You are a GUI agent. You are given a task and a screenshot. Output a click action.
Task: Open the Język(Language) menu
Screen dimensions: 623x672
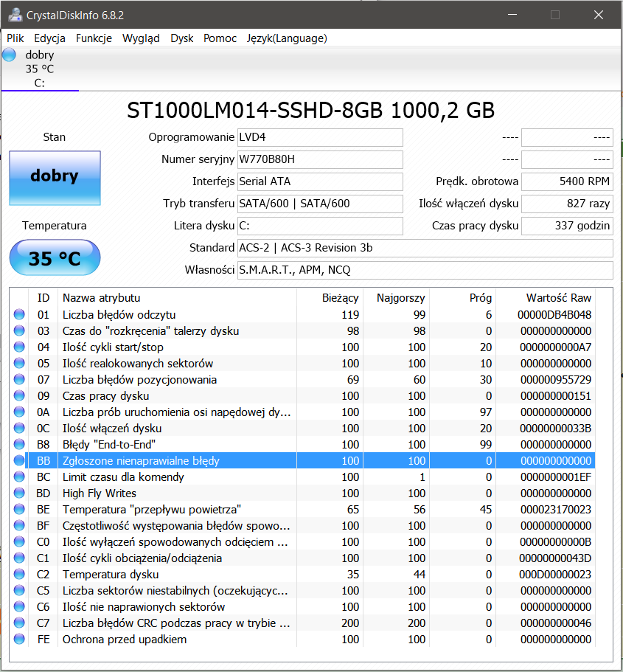[x=287, y=38]
